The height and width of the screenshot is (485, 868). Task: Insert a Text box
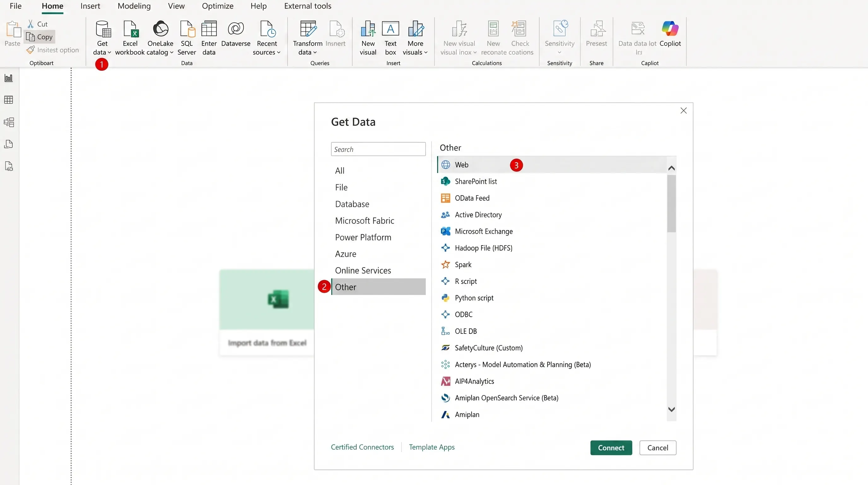[x=390, y=38]
